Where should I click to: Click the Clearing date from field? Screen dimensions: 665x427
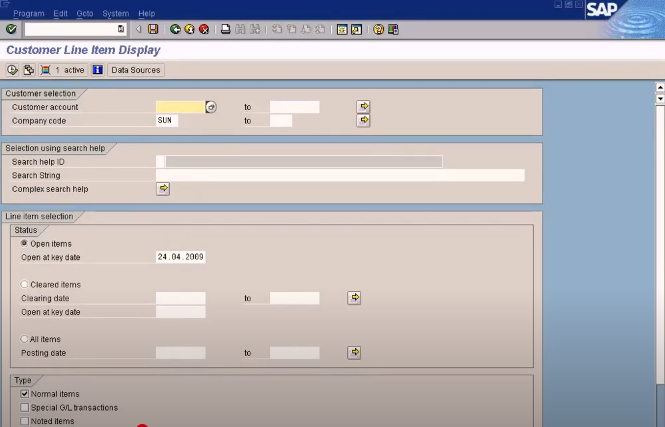(x=181, y=298)
